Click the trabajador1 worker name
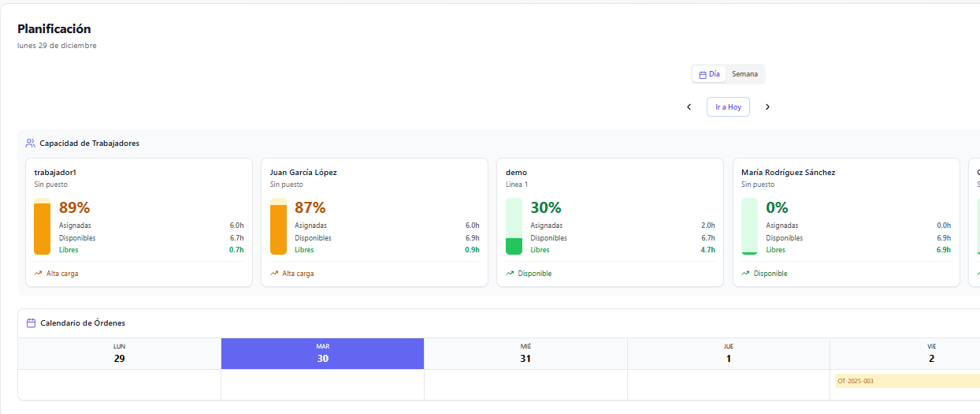This screenshot has height=414, width=980. click(x=55, y=172)
